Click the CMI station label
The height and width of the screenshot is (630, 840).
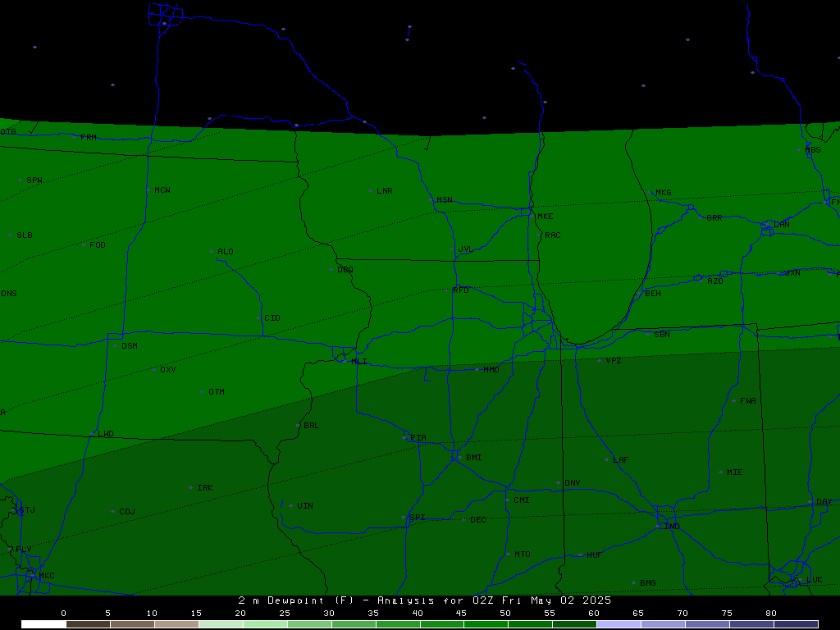coord(521,500)
